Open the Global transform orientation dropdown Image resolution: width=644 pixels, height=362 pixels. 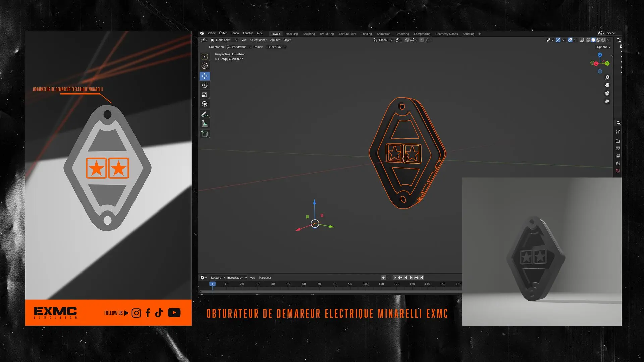coord(383,40)
